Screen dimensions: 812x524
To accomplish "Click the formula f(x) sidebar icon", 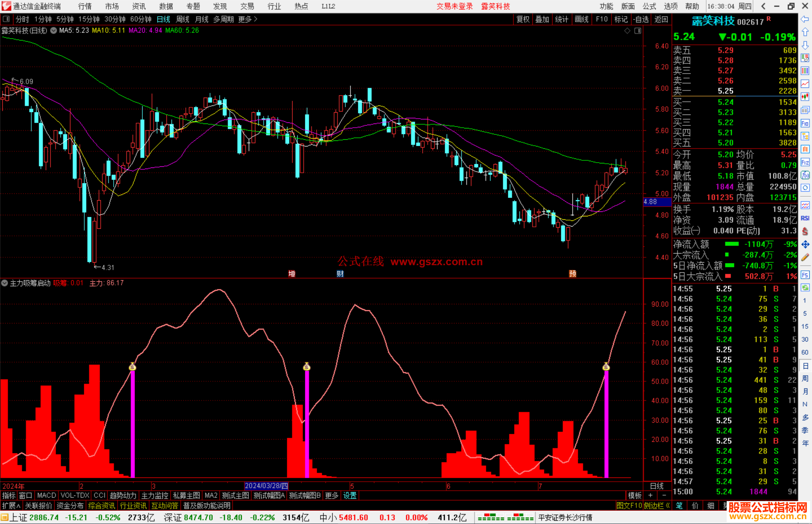I will [805, 175].
